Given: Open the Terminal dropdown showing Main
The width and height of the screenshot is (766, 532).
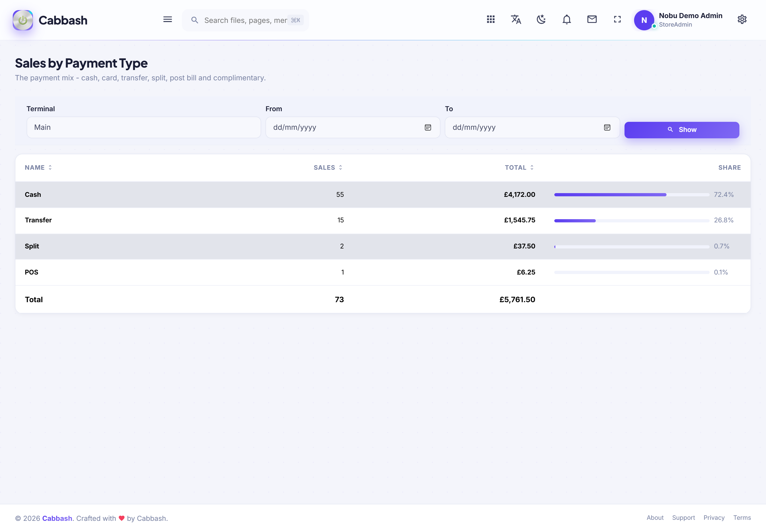Looking at the screenshot, I should [x=144, y=127].
